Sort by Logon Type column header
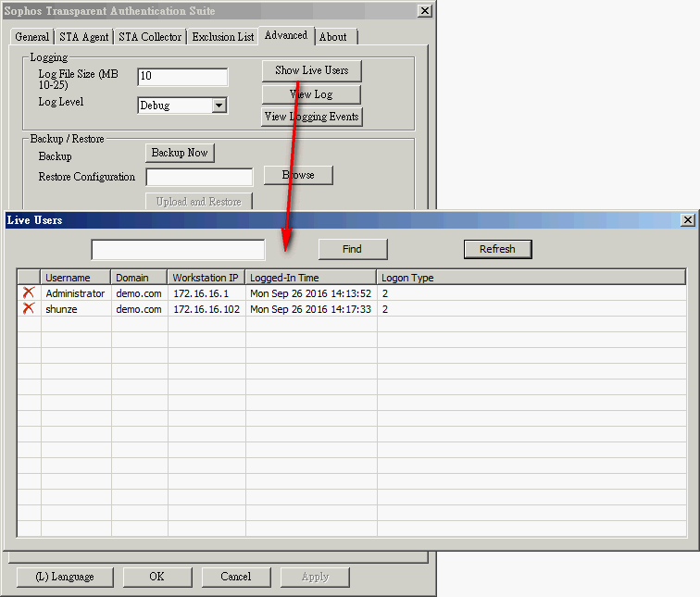700x597 pixels. (531, 277)
